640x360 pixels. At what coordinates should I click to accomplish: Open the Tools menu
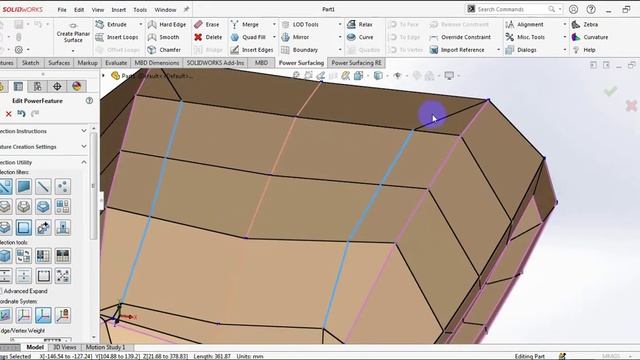click(140, 9)
